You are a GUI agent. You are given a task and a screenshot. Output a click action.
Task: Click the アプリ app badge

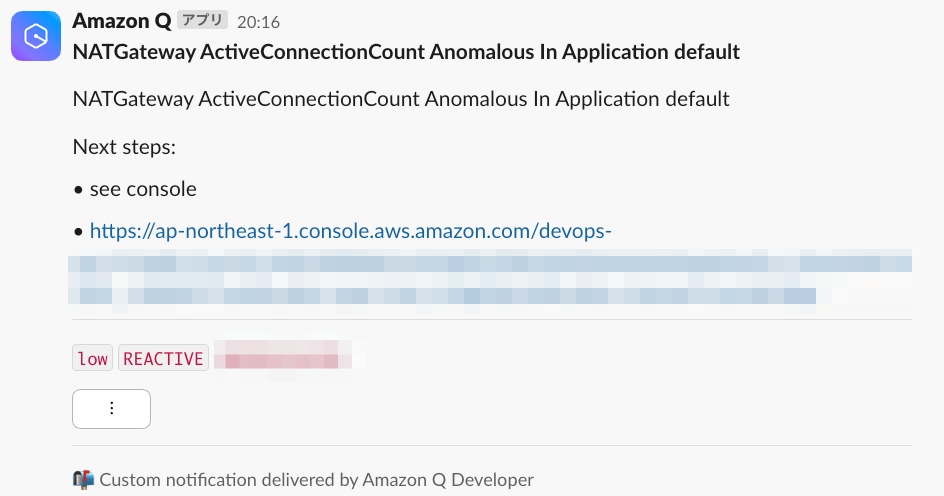(x=202, y=20)
